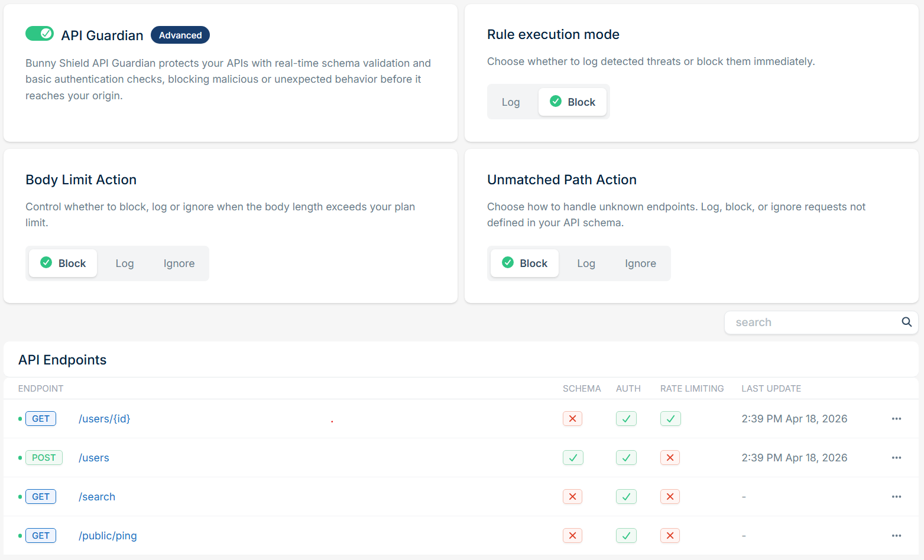Click the RATE LIMITING column header
Screen dimensions: 924x560
(692, 389)
